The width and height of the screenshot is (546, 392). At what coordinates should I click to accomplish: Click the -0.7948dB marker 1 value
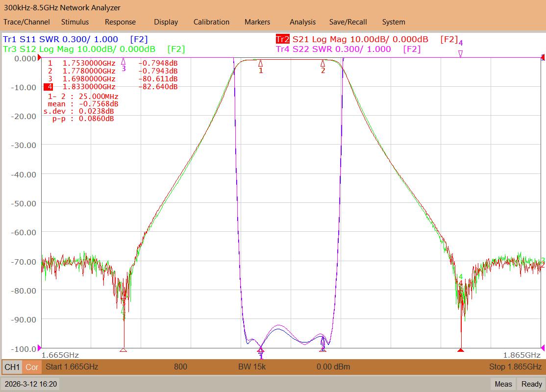pyautogui.click(x=158, y=63)
